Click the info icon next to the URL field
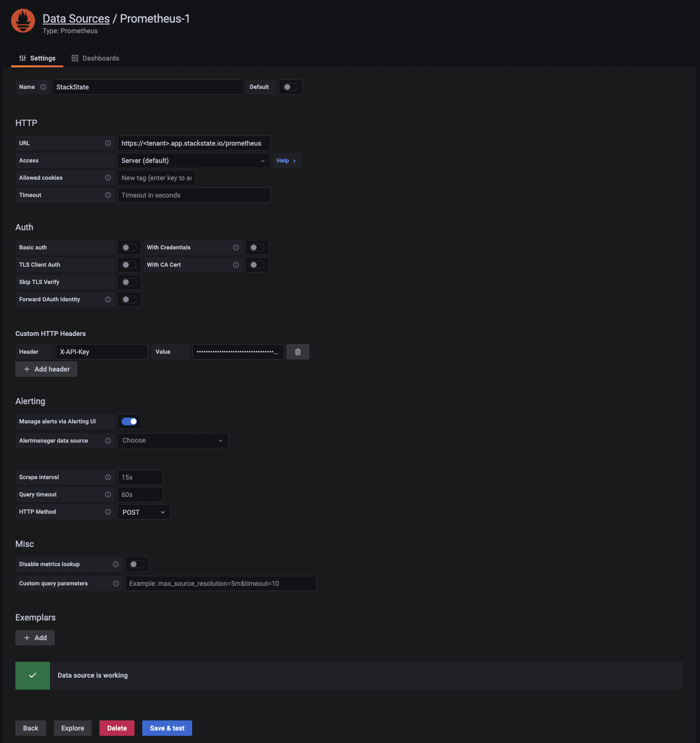Viewport: 700px width, 743px height. pos(108,143)
